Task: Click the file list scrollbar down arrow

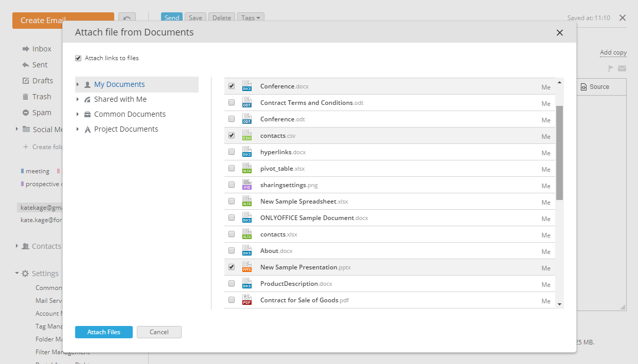Action: click(x=559, y=304)
